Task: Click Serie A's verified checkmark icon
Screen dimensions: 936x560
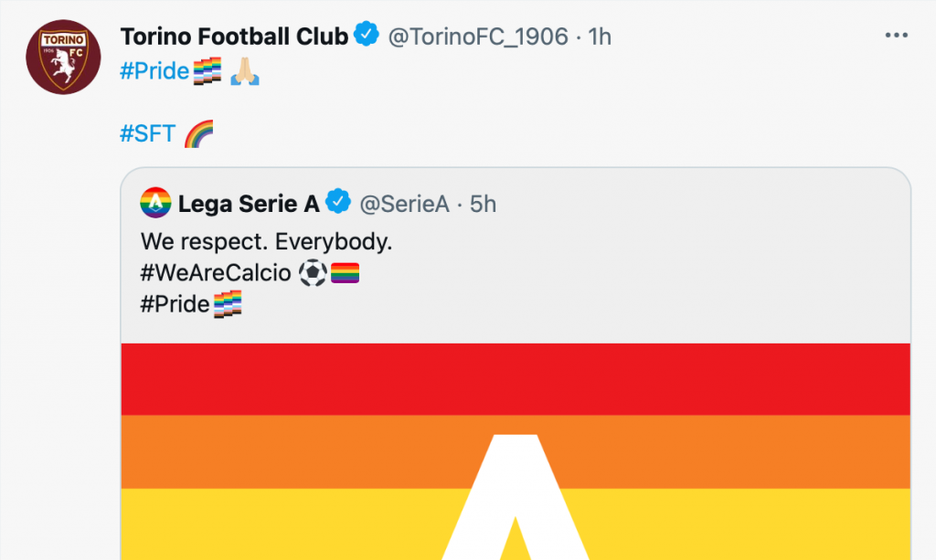Action: tap(338, 203)
